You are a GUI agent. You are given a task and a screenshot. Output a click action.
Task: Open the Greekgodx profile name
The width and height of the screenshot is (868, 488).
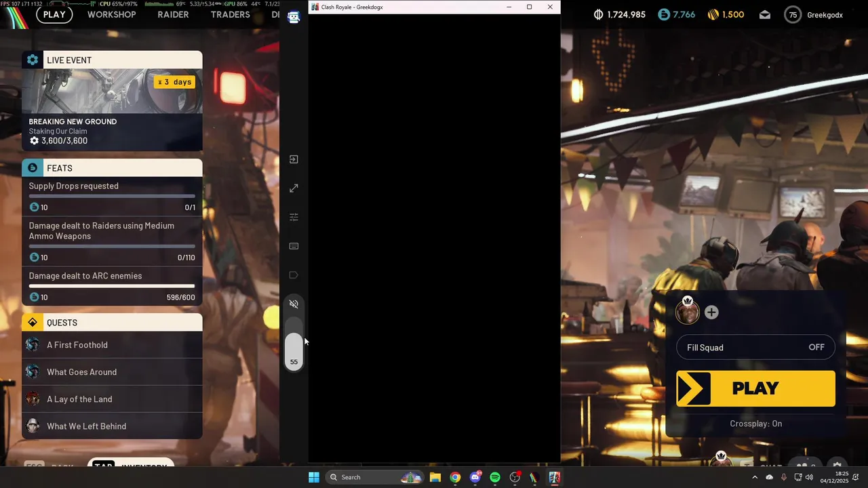(825, 15)
